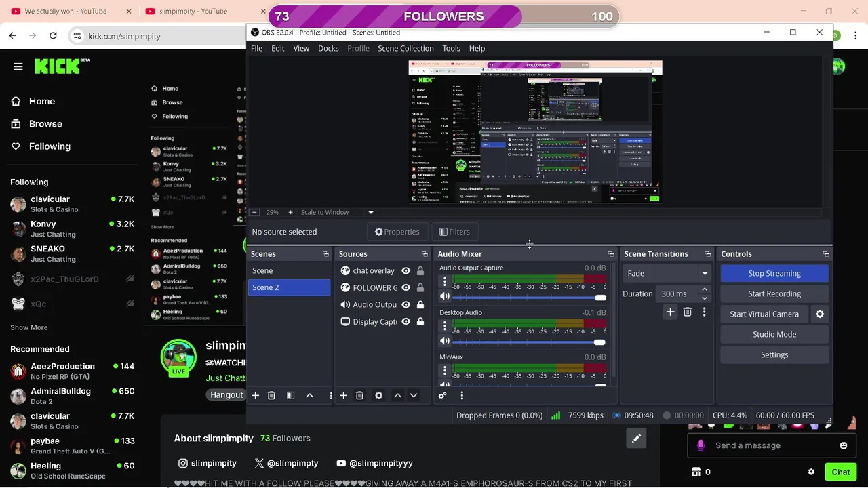
Task: Adjust Audio Output Capture volume slider
Action: tap(530, 297)
